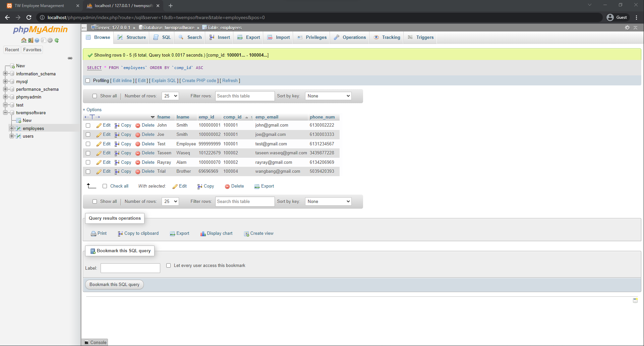
Task: Open the Display chart view of query results
Action: pyautogui.click(x=216, y=233)
